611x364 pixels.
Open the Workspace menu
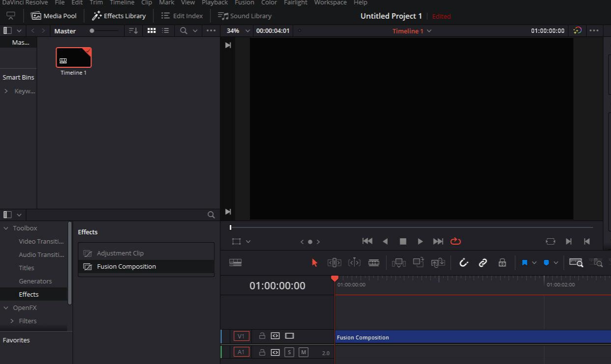[x=330, y=2]
